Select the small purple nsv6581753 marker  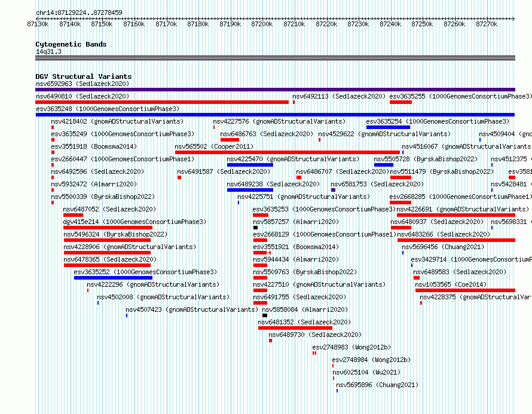pyautogui.click(x=333, y=190)
